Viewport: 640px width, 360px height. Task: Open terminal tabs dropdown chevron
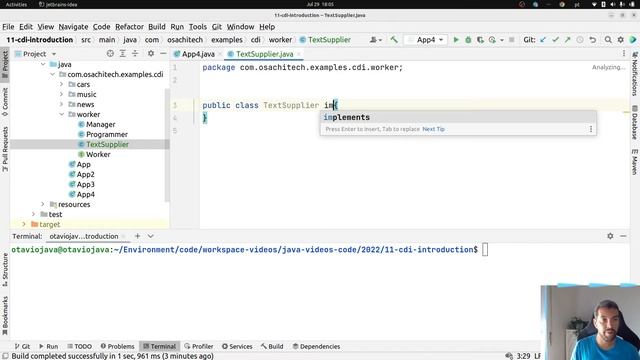pos(151,236)
